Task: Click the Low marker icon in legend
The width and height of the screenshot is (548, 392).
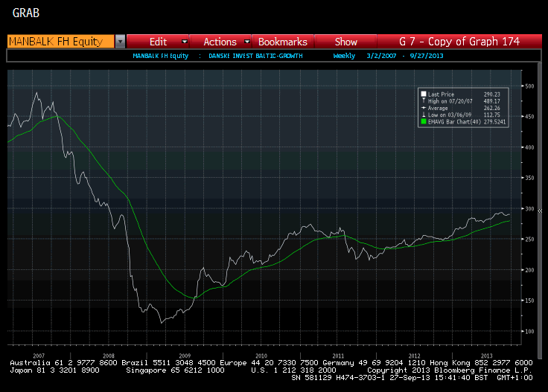Action: coord(423,114)
